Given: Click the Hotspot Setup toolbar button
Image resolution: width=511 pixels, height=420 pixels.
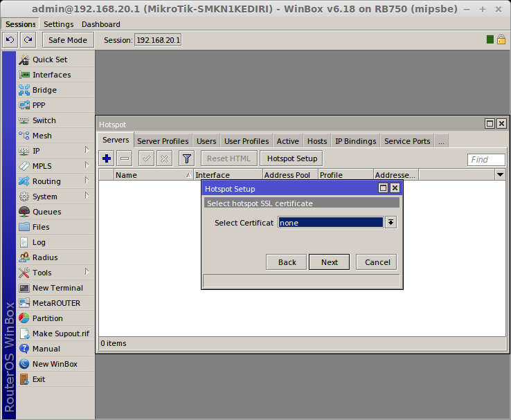Looking at the screenshot, I should coord(292,158).
